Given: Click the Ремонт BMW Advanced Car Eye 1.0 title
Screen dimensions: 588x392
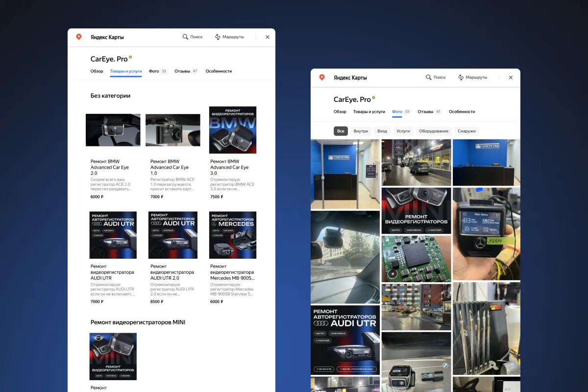Looking at the screenshot, I should coord(170,167).
